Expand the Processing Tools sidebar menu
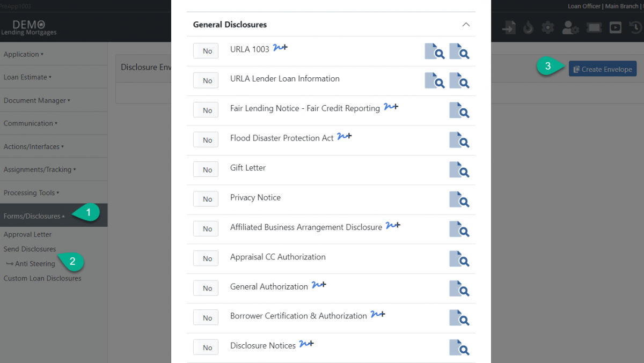Screen dimensions: 644x363 (x=31, y=193)
